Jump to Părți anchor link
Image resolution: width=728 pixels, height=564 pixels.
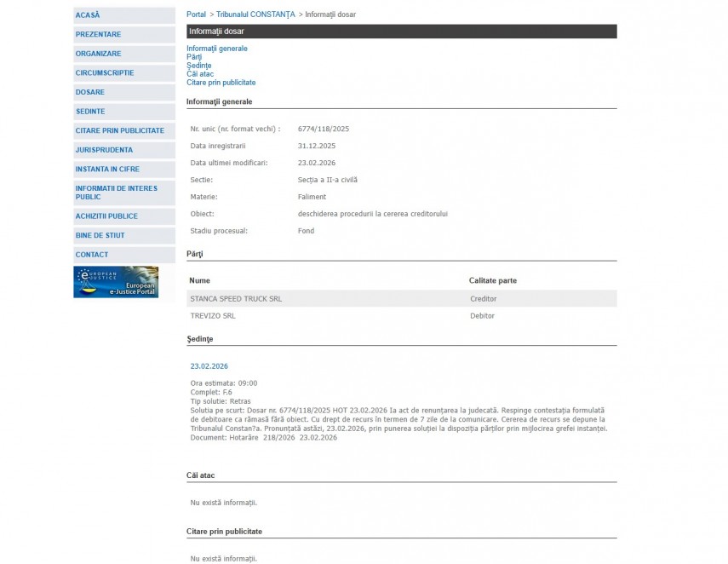click(x=194, y=57)
